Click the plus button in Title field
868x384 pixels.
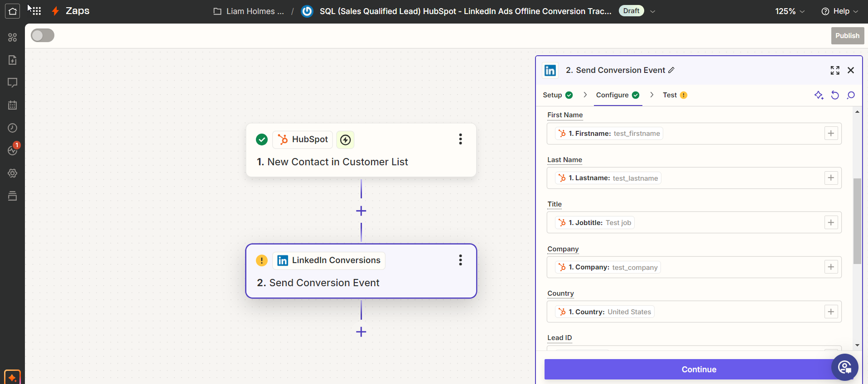point(831,222)
